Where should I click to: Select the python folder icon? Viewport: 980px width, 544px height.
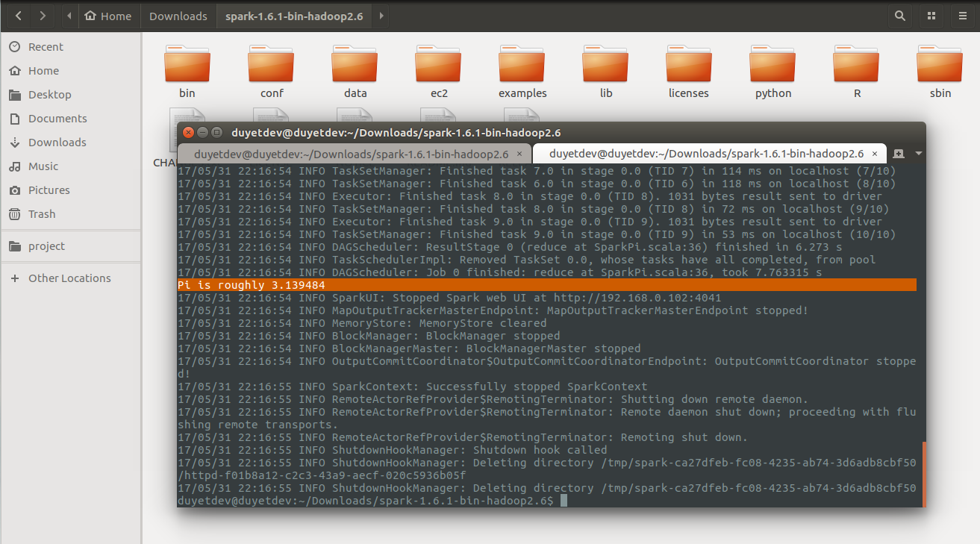click(x=773, y=63)
